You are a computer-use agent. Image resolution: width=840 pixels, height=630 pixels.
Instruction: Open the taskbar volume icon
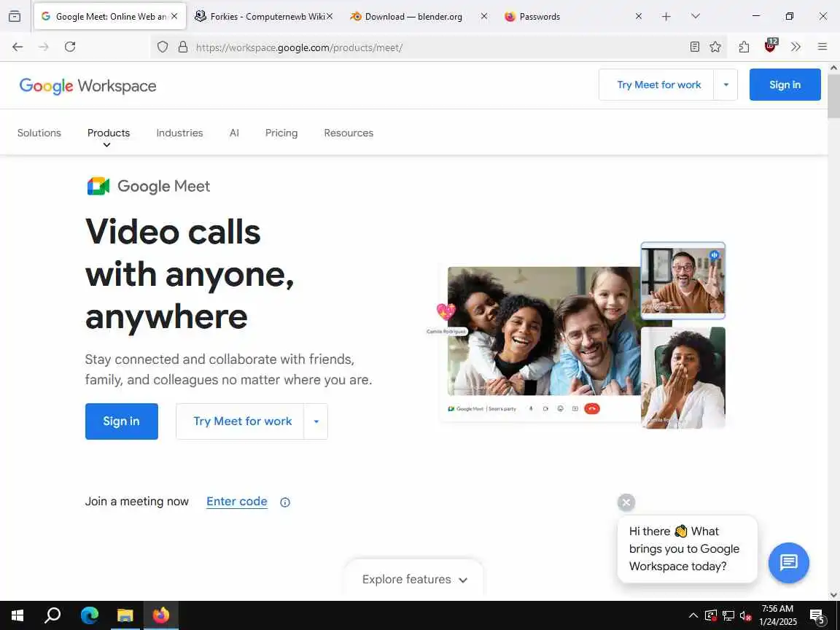745,615
